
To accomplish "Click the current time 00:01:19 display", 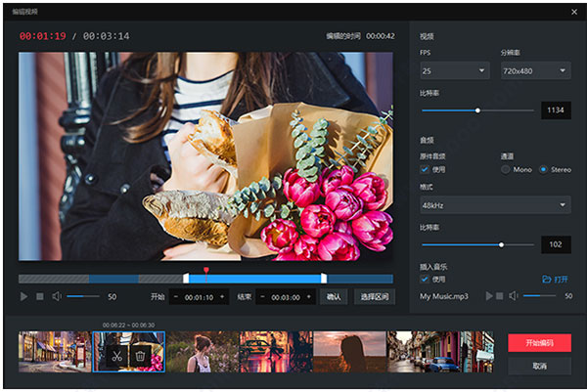I will [x=43, y=36].
